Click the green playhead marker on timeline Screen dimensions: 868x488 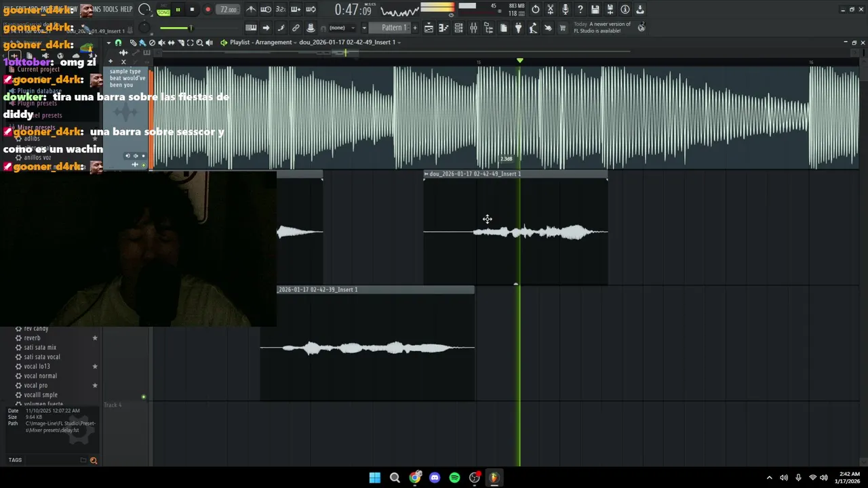519,61
